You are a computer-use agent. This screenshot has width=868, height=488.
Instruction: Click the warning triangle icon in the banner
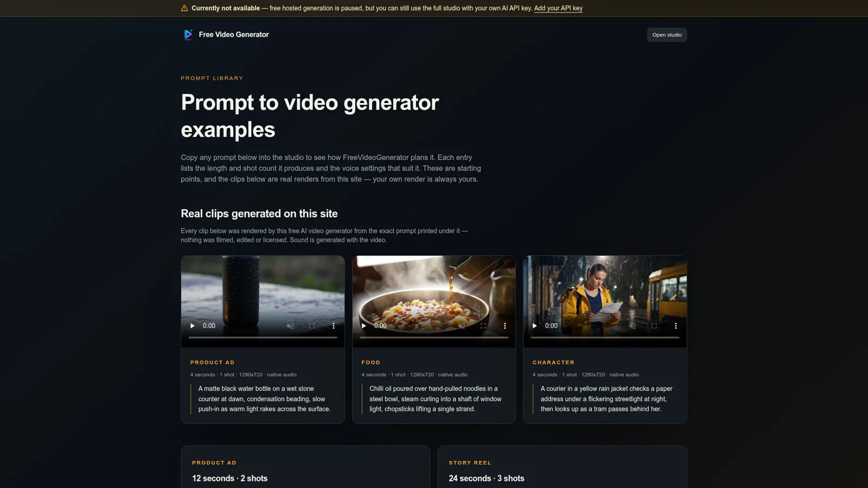[184, 8]
